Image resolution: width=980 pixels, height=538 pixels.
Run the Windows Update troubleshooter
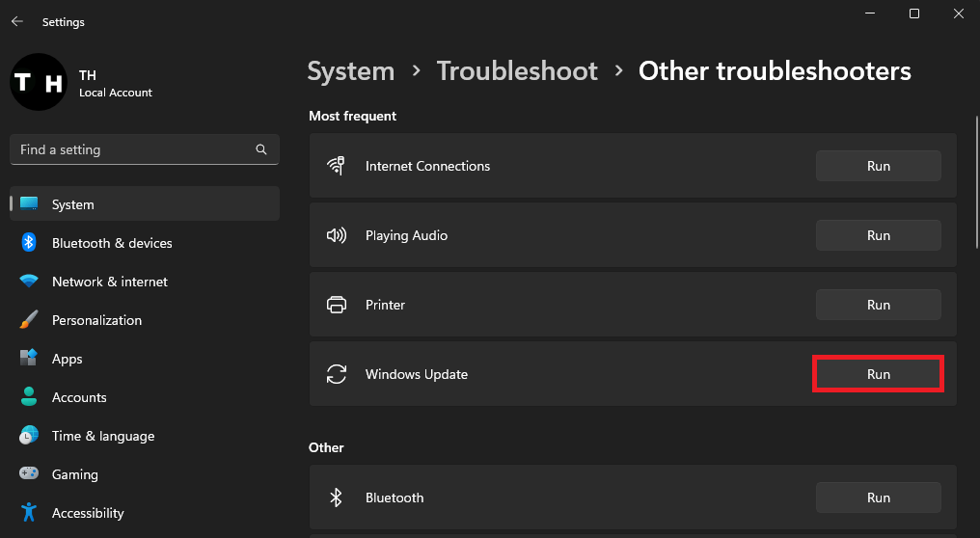pos(878,374)
